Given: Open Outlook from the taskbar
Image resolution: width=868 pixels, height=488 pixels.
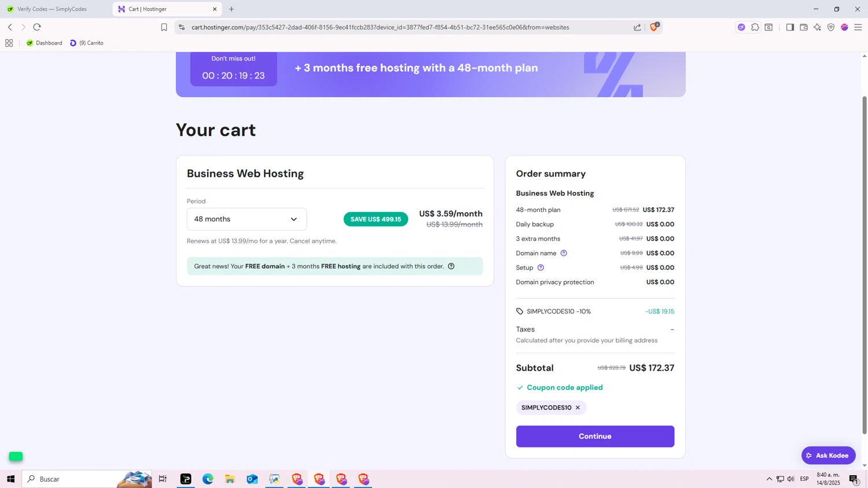Looking at the screenshot, I should point(252,479).
